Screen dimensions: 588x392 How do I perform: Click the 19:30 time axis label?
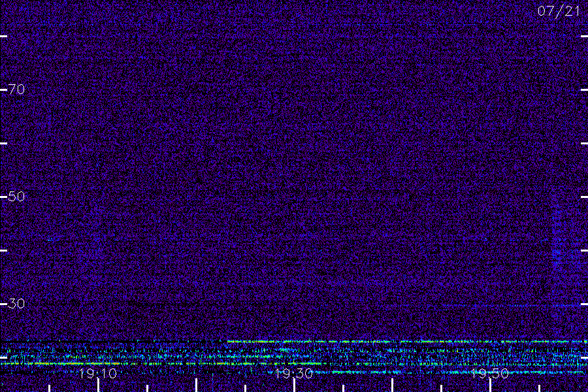pyautogui.click(x=293, y=373)
